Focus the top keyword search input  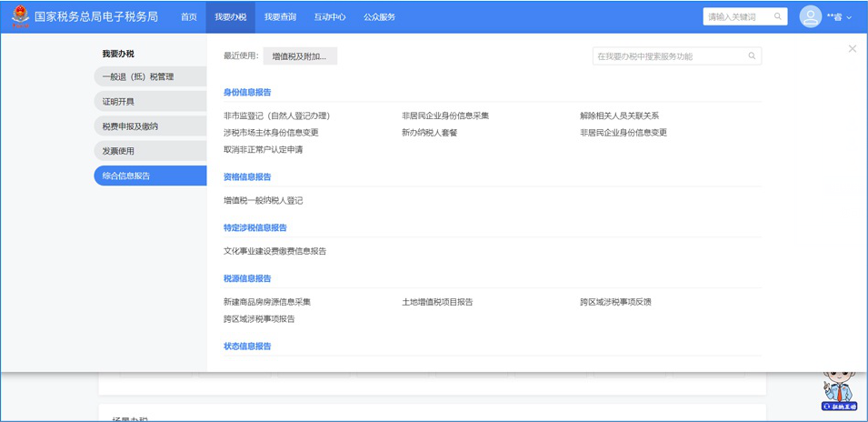pyautogui.click(x=737, y=16)
